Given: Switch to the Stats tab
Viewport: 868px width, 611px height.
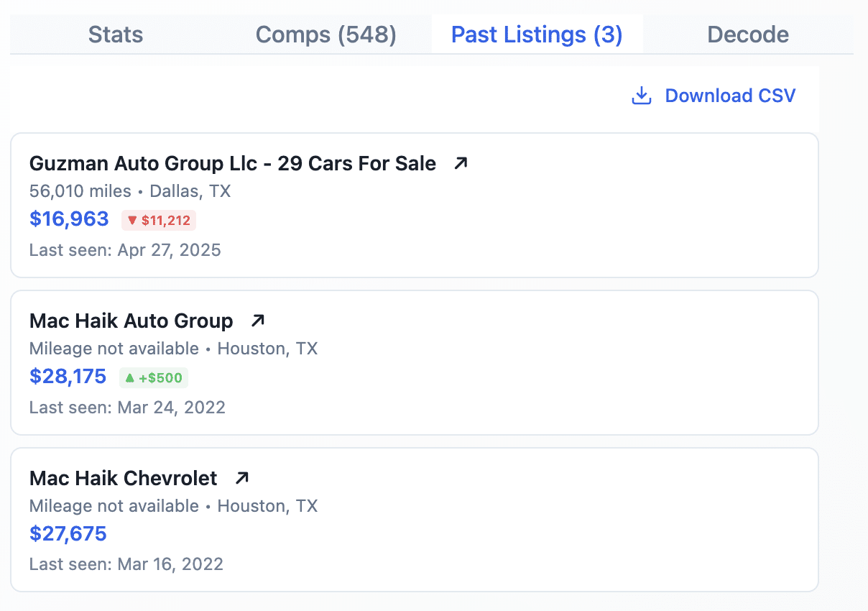Looking at the screenshot, I should [116, 35].
